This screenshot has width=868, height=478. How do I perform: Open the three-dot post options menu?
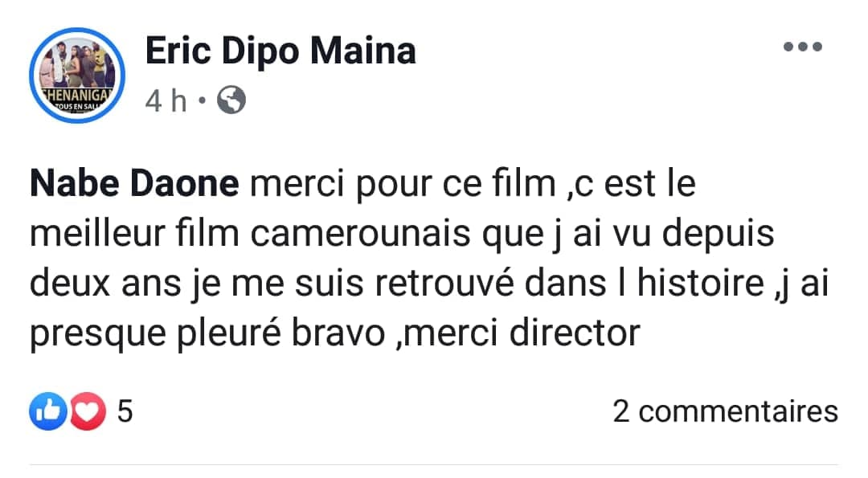803,47
